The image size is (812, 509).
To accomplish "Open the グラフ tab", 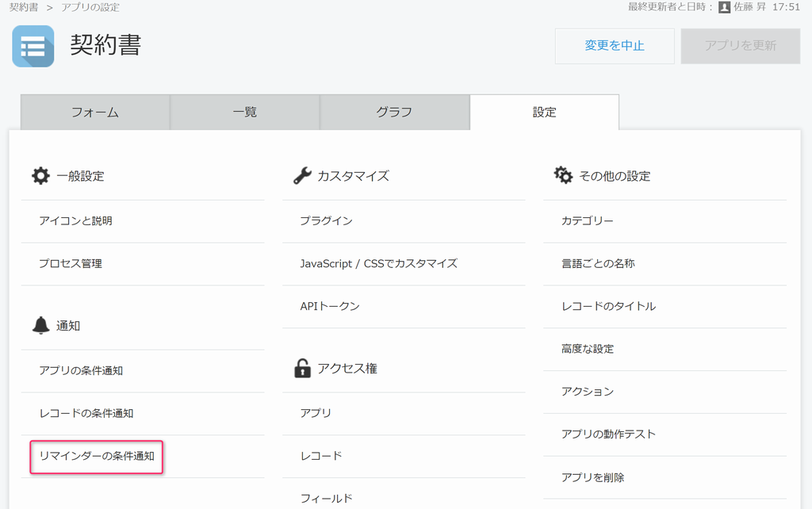I will click(x=395, y=112).
